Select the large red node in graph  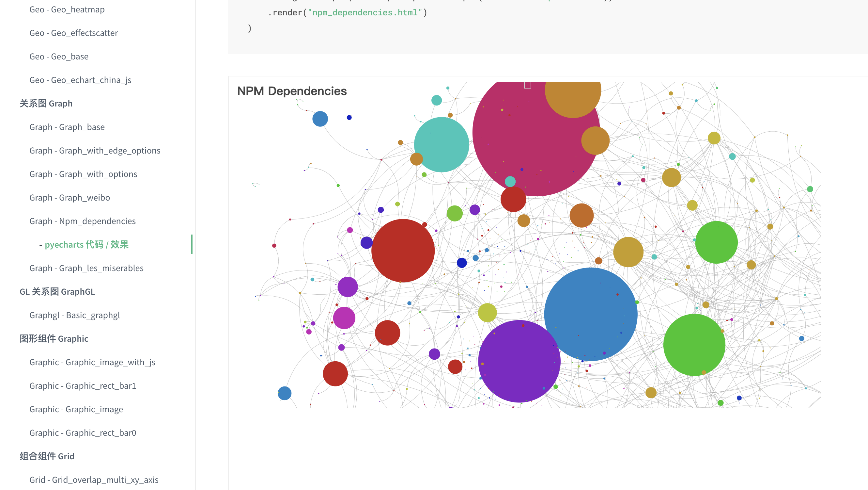point(403,251)
